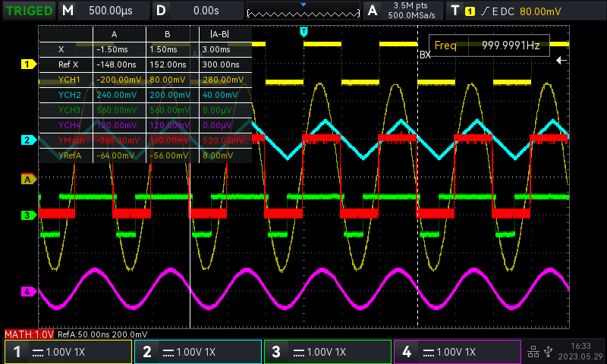Click the USB connection status icon
The image size is (607, 364).
[x=549, y=350]
